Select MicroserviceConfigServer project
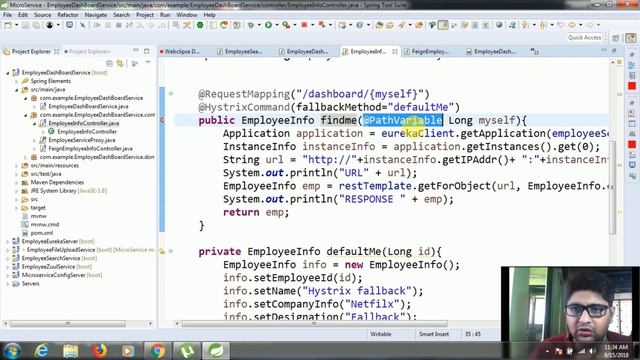Image resolution: width=640 pixels, height=360 pixels. (53, 275)
